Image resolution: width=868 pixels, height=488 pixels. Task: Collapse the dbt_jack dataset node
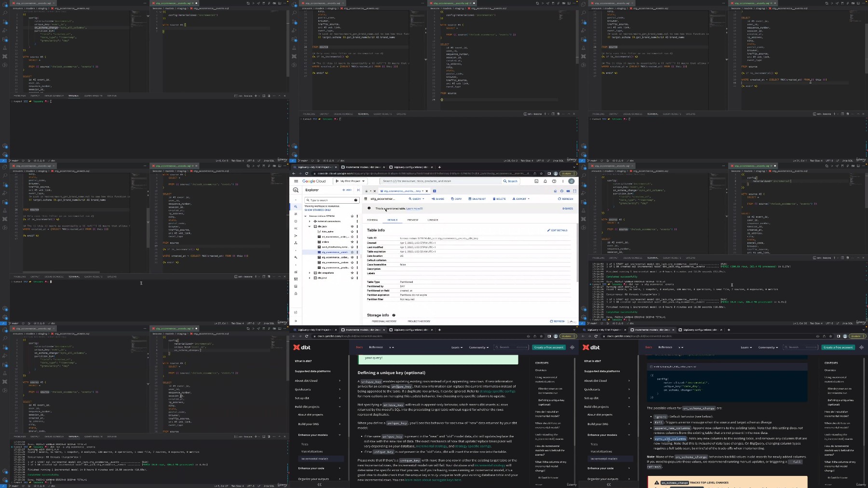[x=309, y=226]
